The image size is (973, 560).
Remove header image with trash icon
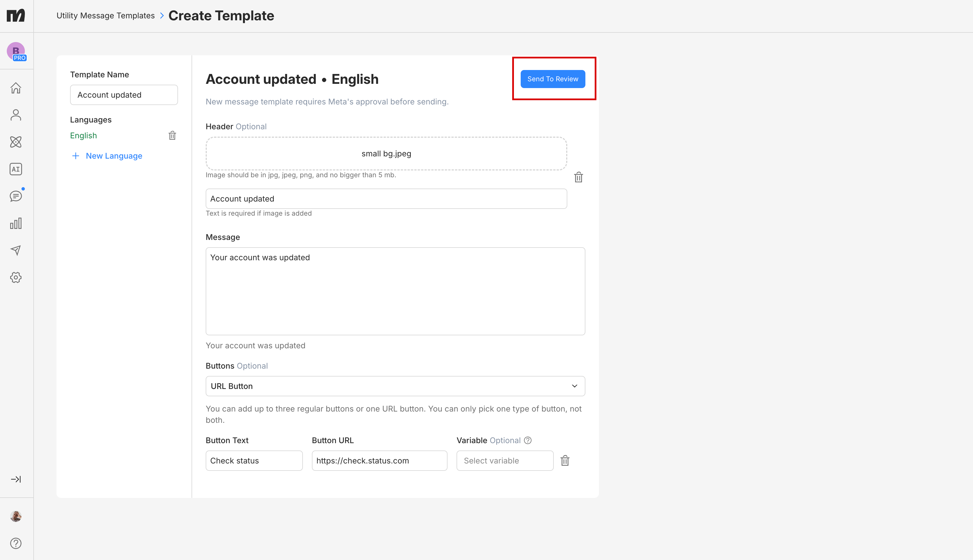pyautogui.click(x=578, y=177)
